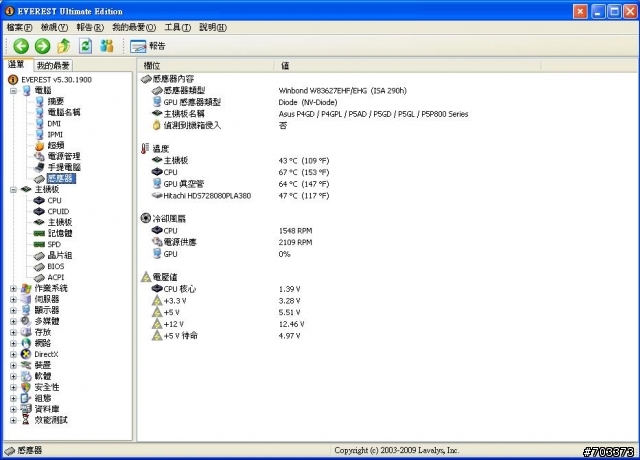Image resolution: width=640 pixels, height=460 pixels.
Task: Expand the 作業系統 tree branch
Action: click(x=13, y=289)
